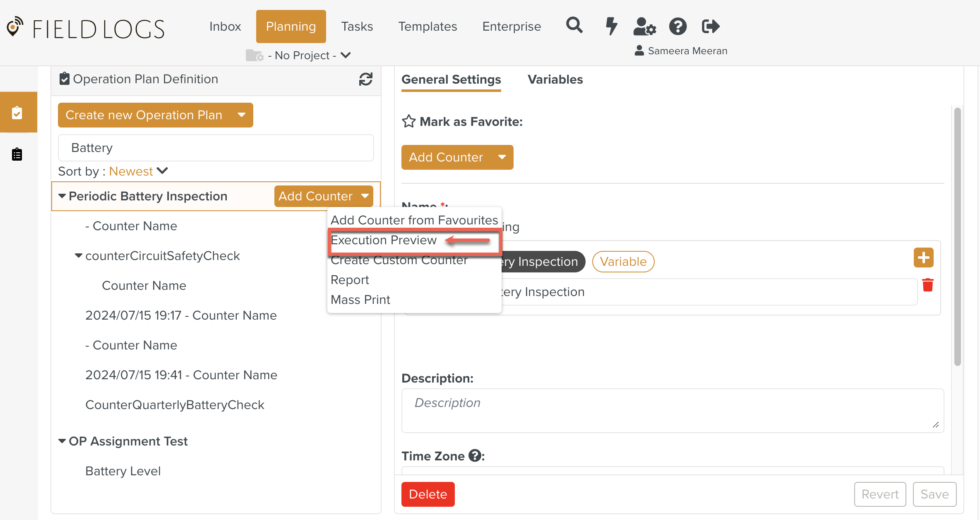Open the clipboard list sidebar icon
The image size is (980, 520).
(x=17, y=154)
